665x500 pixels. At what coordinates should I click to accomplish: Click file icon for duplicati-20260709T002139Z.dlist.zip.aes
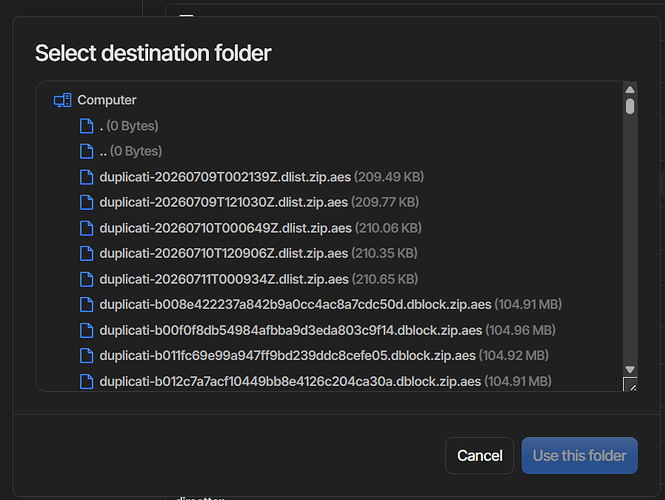pos(87,177)
